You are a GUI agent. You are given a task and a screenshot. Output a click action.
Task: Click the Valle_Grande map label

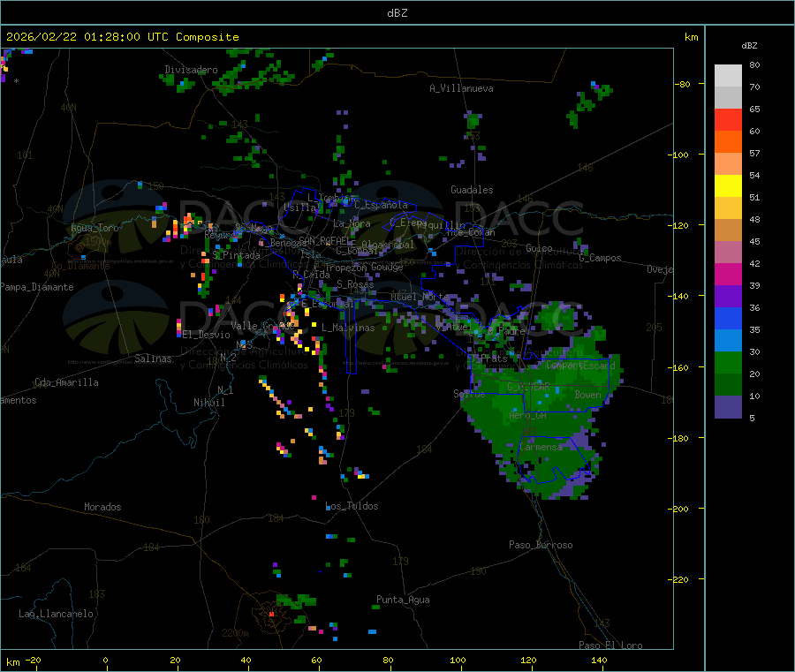pyautogui.click(x=262, y=325)
